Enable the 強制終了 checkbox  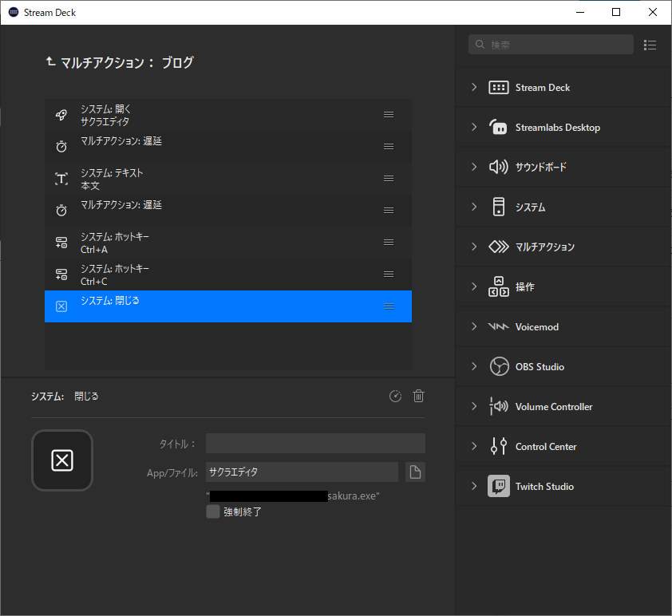tap(212, 511)
